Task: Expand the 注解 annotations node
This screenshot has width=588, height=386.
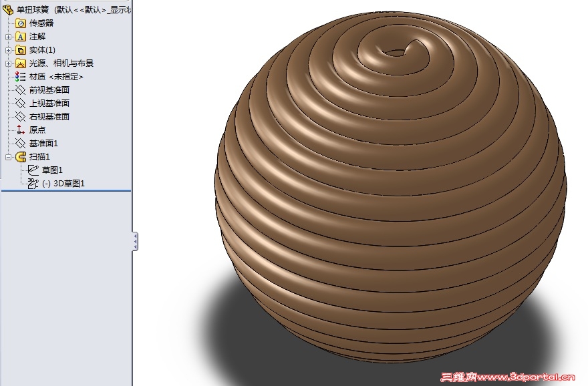Action: coord(8,37)
